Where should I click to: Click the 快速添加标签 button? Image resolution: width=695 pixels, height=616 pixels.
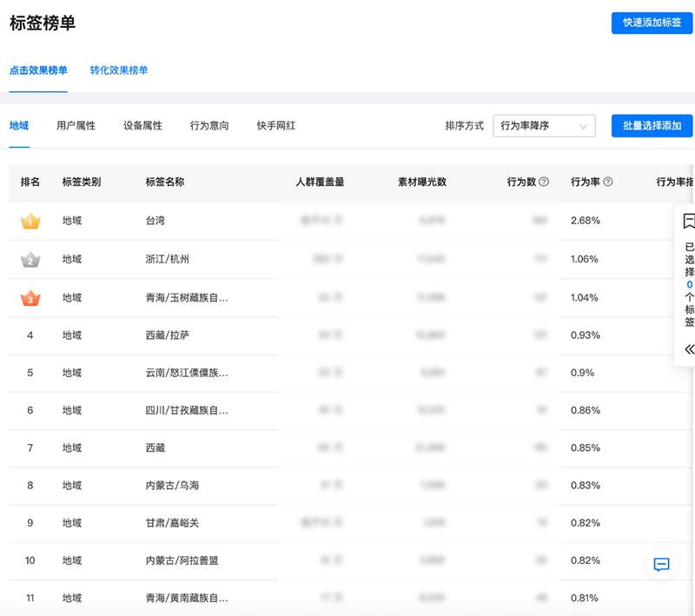pos(652,23)
